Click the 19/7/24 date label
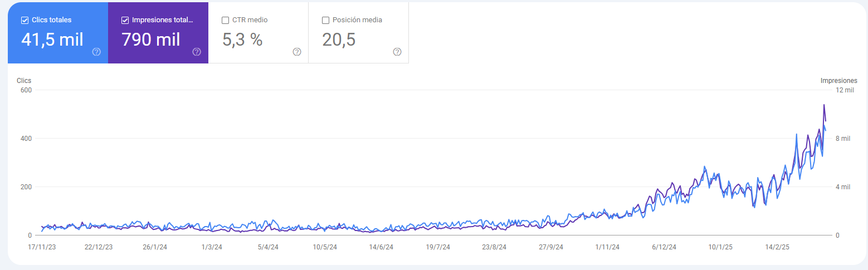868x270 pixels. tap(438, 247)
